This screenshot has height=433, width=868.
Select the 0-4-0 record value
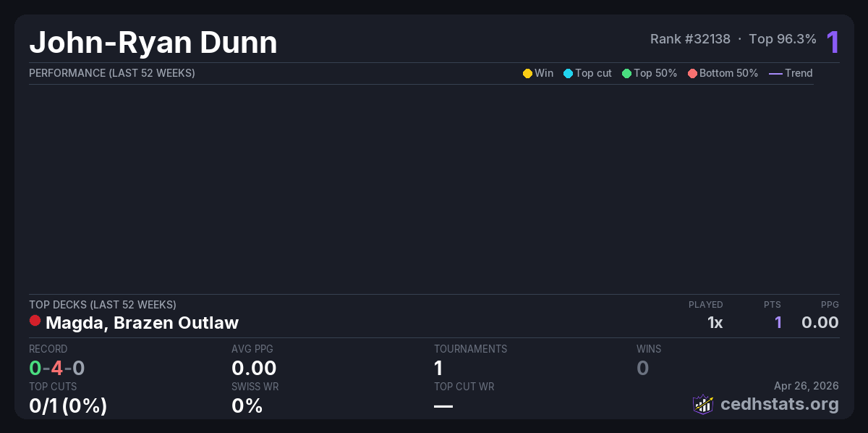(x=57, y=368)
